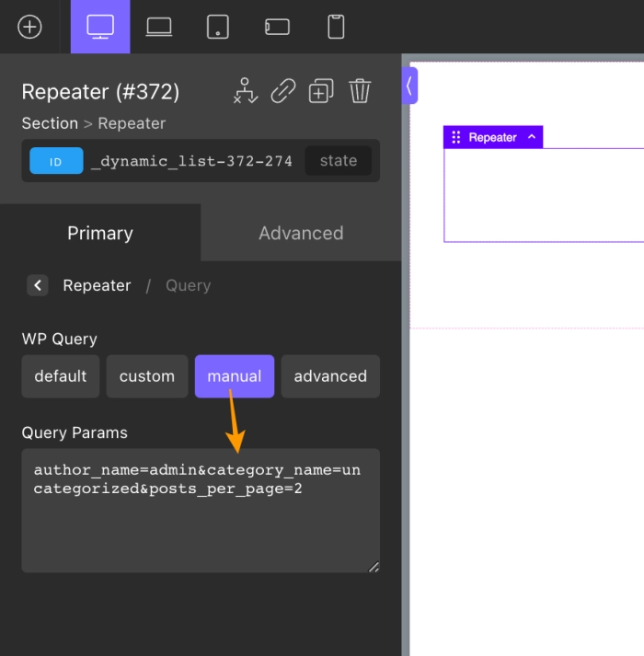Delete the Repeater with trash icon

point(360,91)
